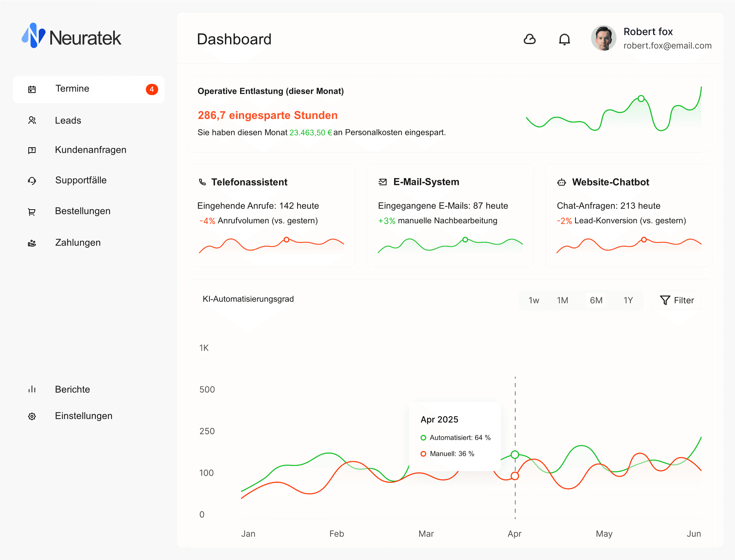Image resolution: width=735 pixels, height=560 pixels.
Task: Select the 1w time range
Action: (x=534, y=300)
